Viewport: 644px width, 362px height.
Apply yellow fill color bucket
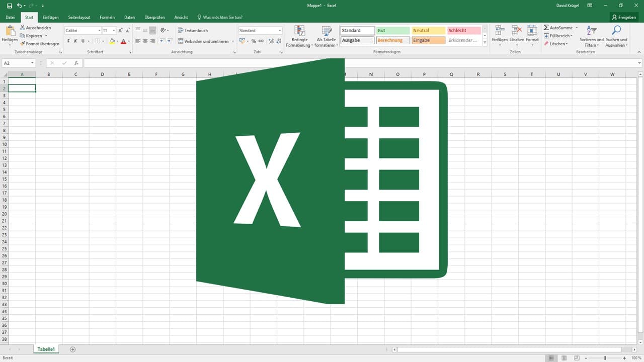112,41
